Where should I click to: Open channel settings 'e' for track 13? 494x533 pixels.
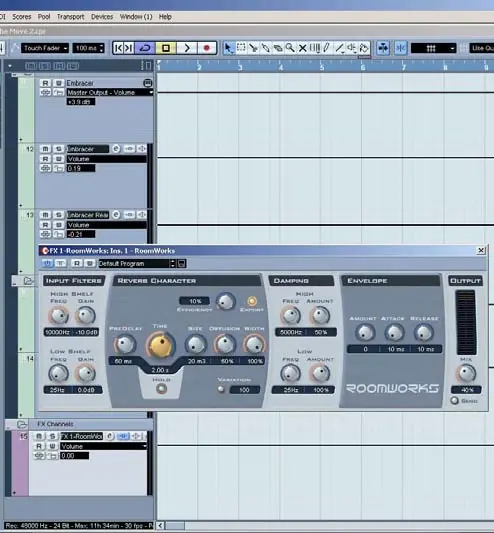coord(116,215)
